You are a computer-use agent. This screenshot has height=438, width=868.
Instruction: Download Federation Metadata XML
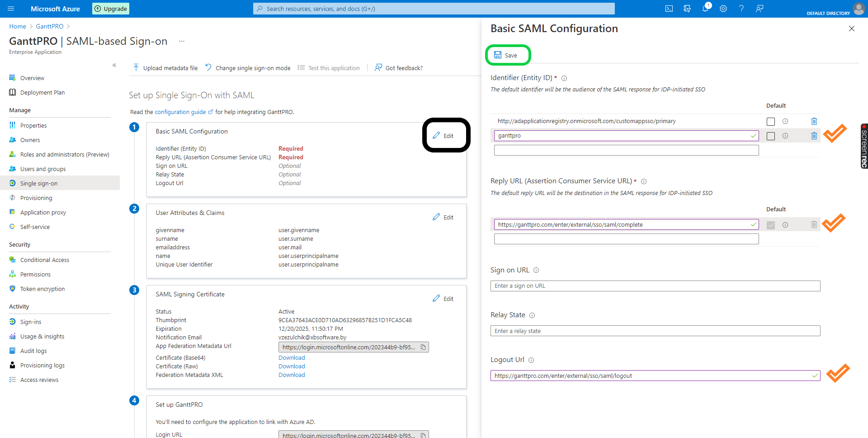292,375
